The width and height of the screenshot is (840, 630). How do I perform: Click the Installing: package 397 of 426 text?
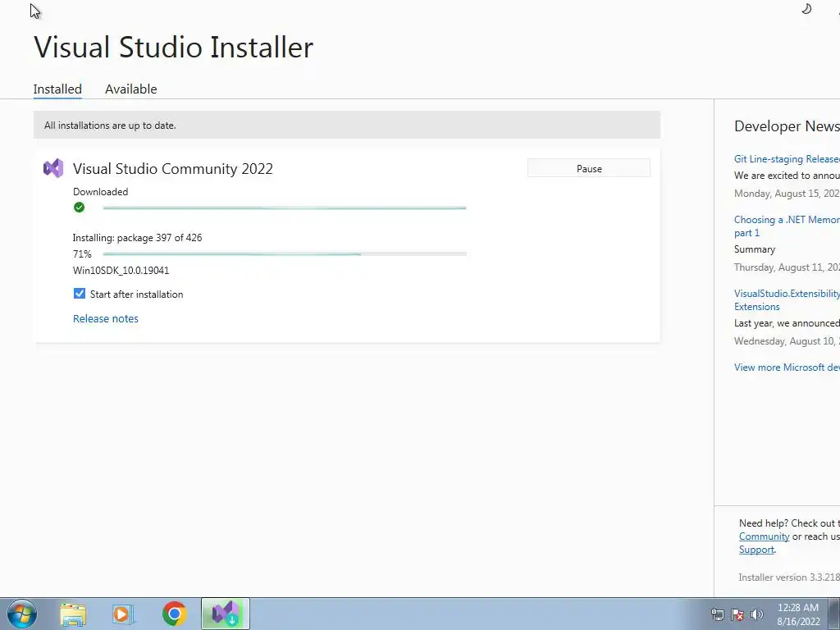click(137, 237)
